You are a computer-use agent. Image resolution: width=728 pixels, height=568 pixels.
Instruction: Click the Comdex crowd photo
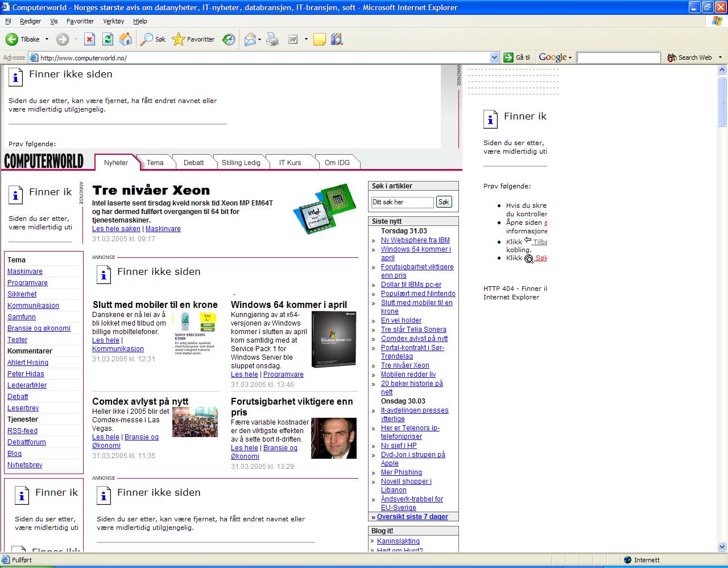[x=195, y=422]
